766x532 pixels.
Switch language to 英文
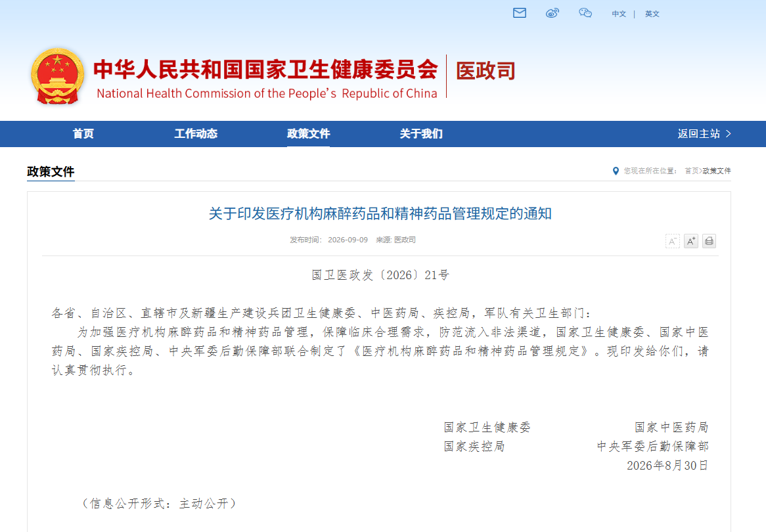(652, 14)
